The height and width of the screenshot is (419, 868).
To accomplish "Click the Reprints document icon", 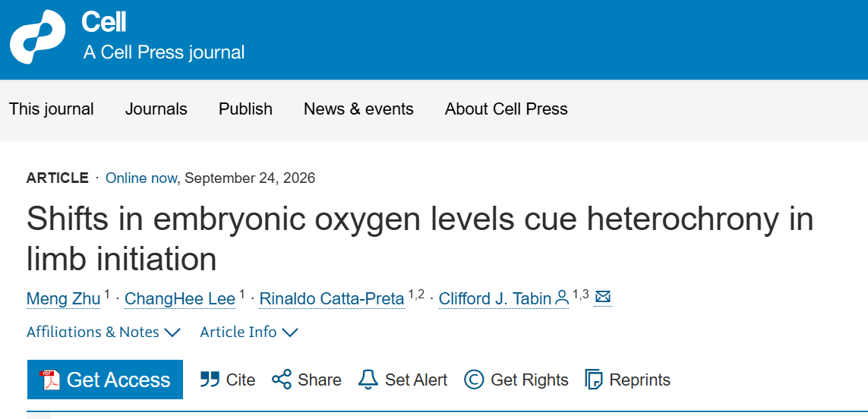I will tap(593, 380).
